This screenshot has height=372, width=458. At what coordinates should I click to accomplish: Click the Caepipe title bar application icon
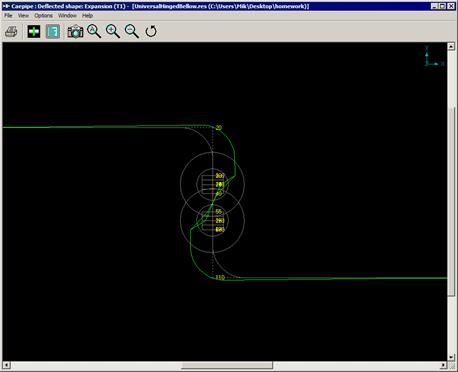6,6
